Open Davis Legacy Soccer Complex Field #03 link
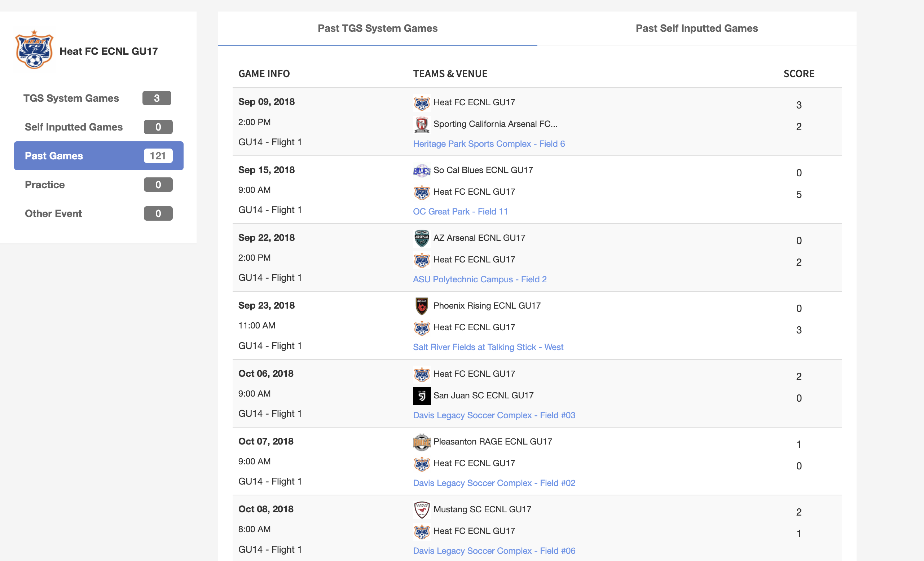Viewport: 924px width, 561px height. pos(493,415)
